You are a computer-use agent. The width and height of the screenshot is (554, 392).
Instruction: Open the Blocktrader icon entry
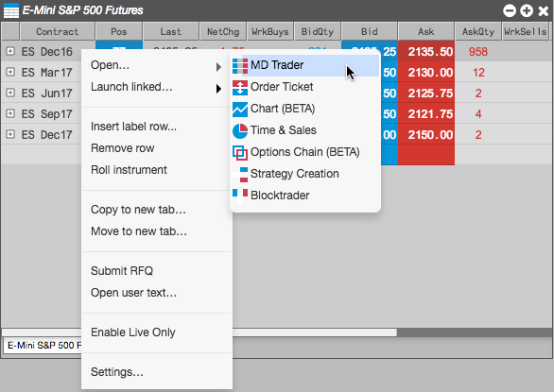point(240,196)
